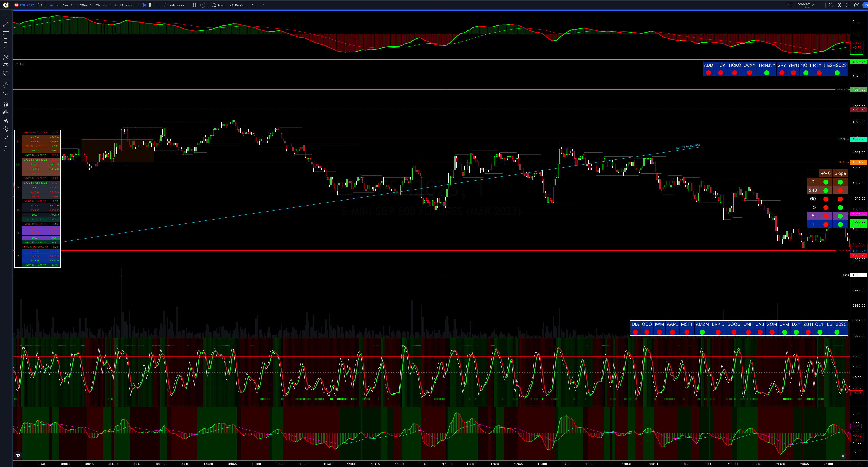Select the trend line drawing tool

point(6,24)
